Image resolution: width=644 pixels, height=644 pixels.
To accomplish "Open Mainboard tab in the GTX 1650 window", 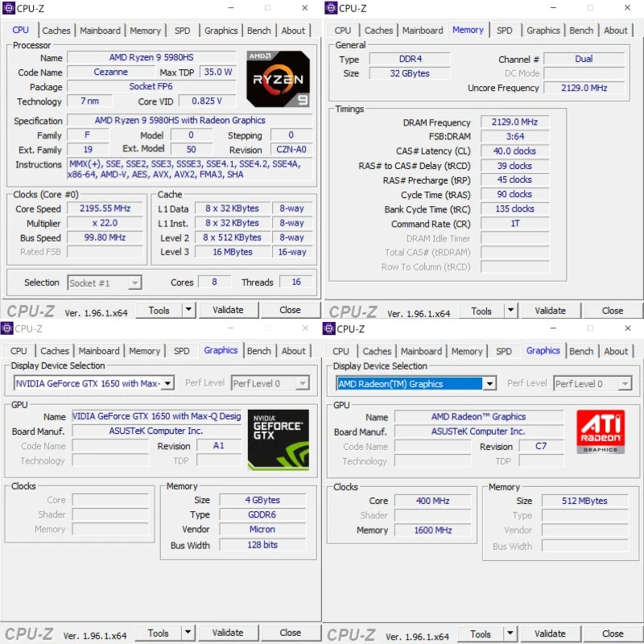I will (x=99, y=351).
